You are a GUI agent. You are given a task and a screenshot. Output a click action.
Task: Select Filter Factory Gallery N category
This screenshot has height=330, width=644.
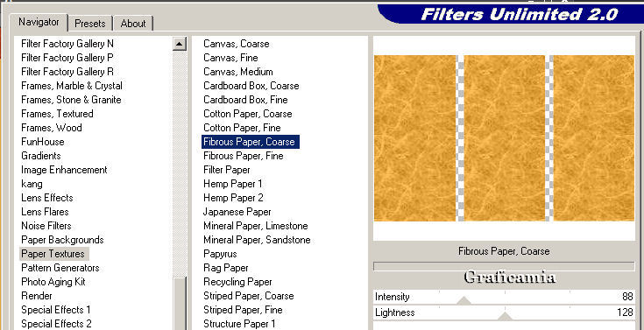click(67, 44)
